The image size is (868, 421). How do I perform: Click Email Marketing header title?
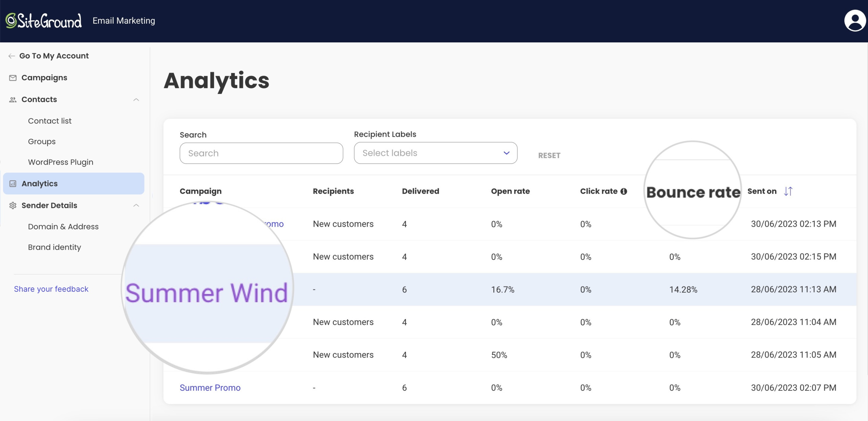tap(124, 21)
